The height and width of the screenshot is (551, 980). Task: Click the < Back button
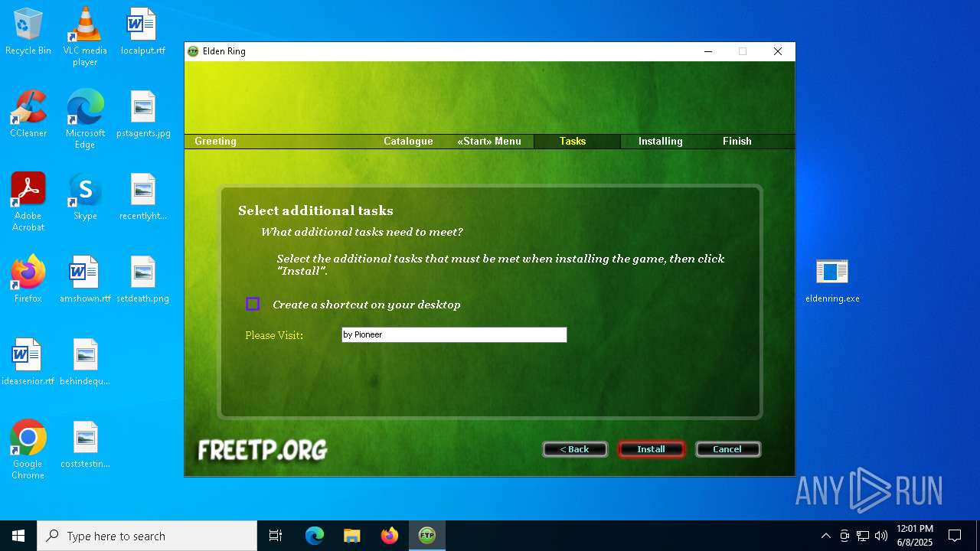coord(575,449)
